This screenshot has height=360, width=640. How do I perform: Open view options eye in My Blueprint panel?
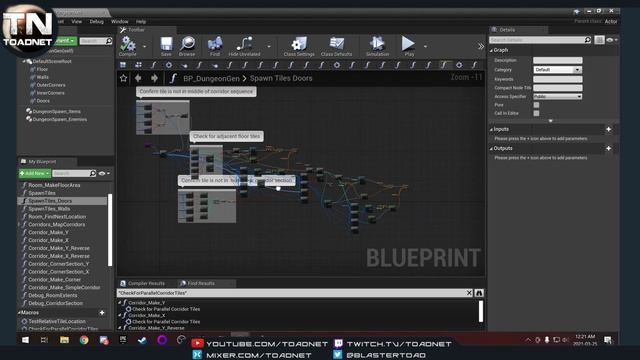point(104,173)
